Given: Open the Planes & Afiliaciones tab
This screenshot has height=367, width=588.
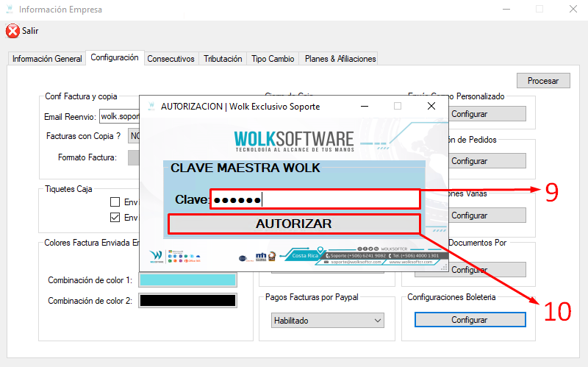Looking at the screenshot, I should pyautogui.click(x=340, y=59).
